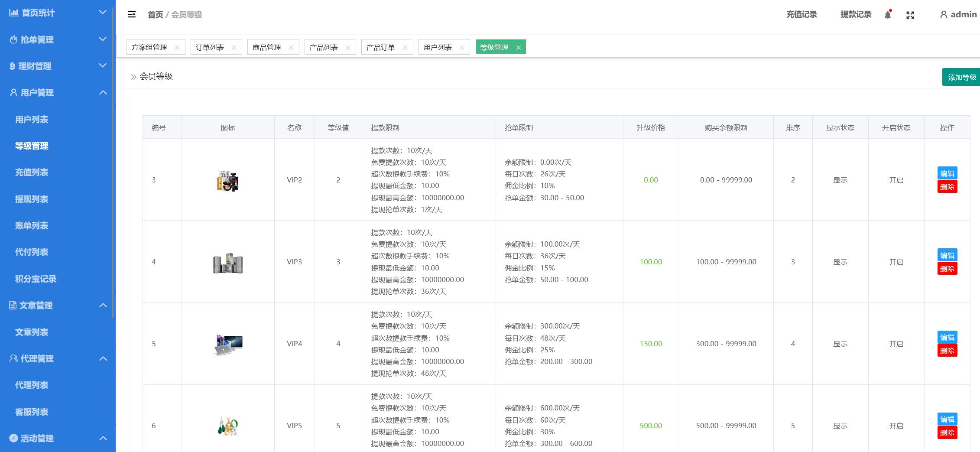Open the VIP3 appliances icon image
980x452 pixels.
tap(228, 263)
